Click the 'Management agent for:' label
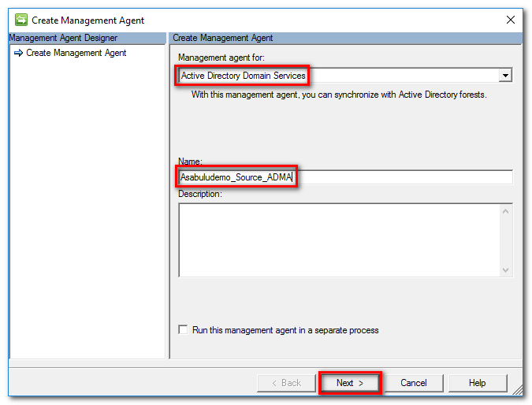Screen dimensions: 532x405 tap(221, 58)
